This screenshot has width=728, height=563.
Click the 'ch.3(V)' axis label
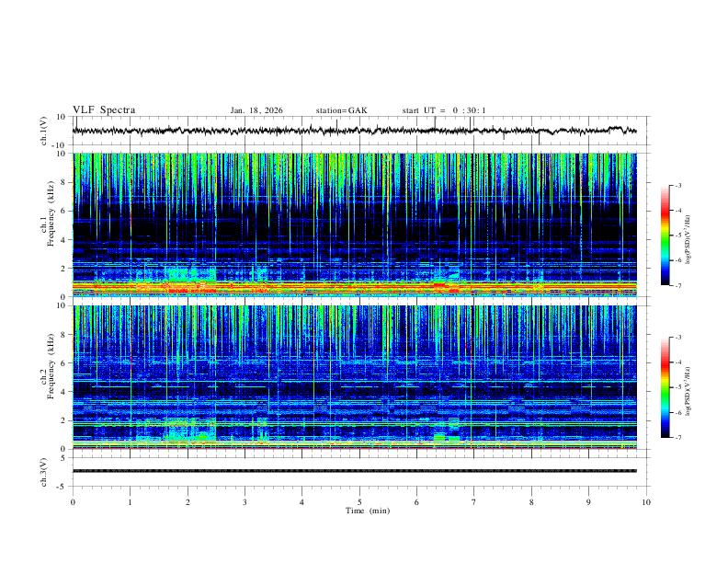pos(44,472)
